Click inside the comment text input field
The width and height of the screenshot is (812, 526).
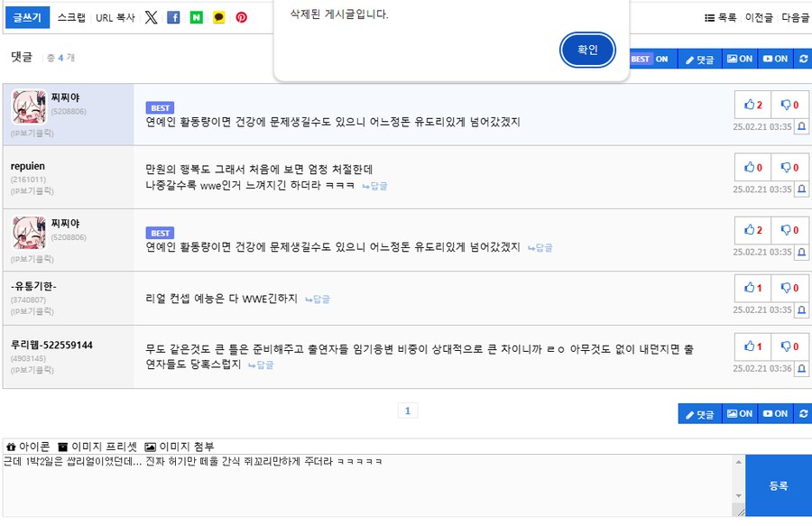click(361, 483)
